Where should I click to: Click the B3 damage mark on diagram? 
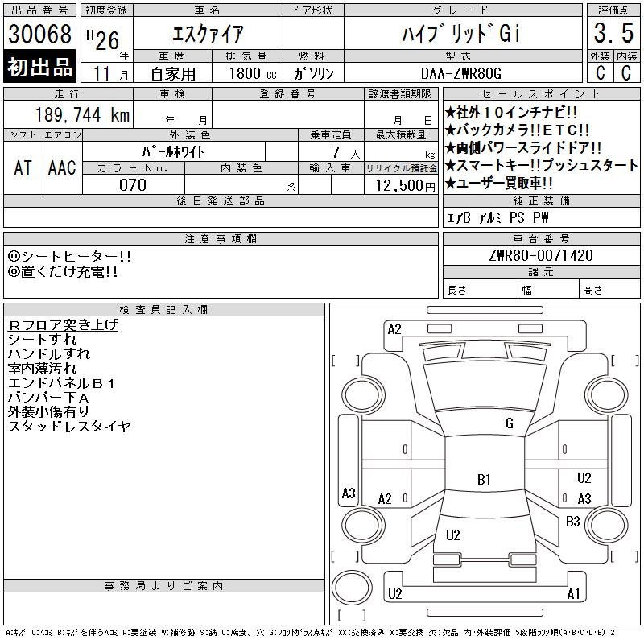(x=572, y=521)
